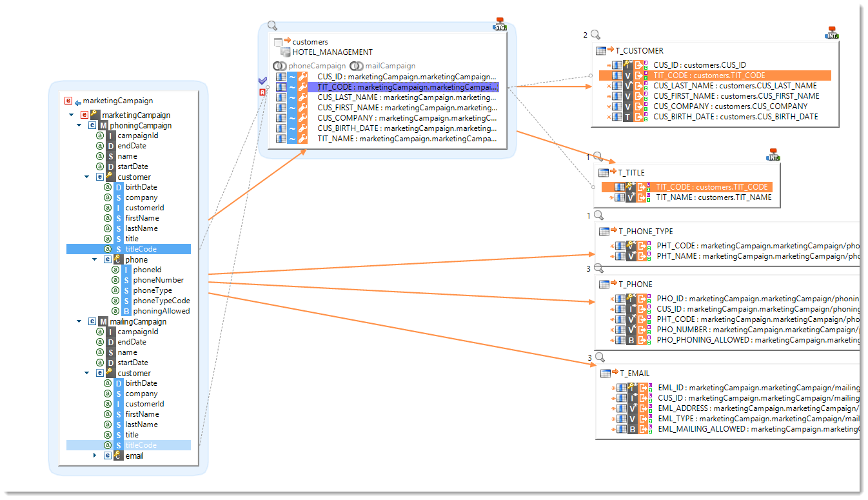The width and height of the screenshot is (868, 500).
Task: Click the magnifier icon above T_TITLE
Action: point(598,157)
